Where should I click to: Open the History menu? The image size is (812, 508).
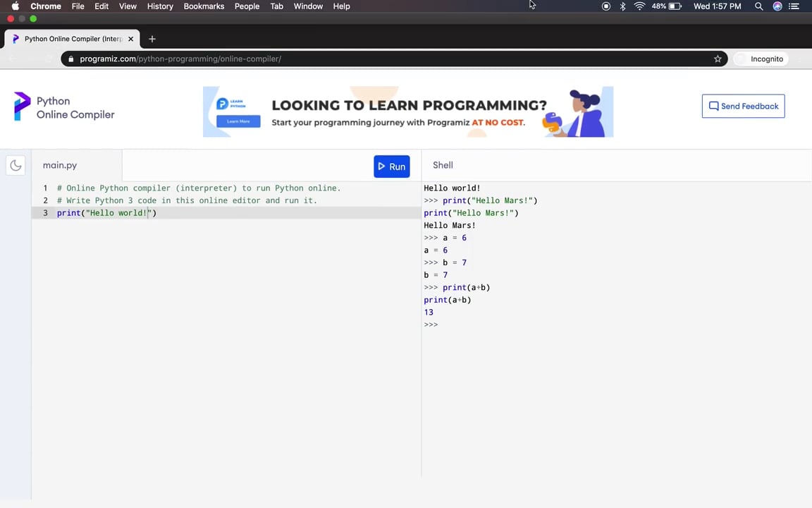point(160,6)
